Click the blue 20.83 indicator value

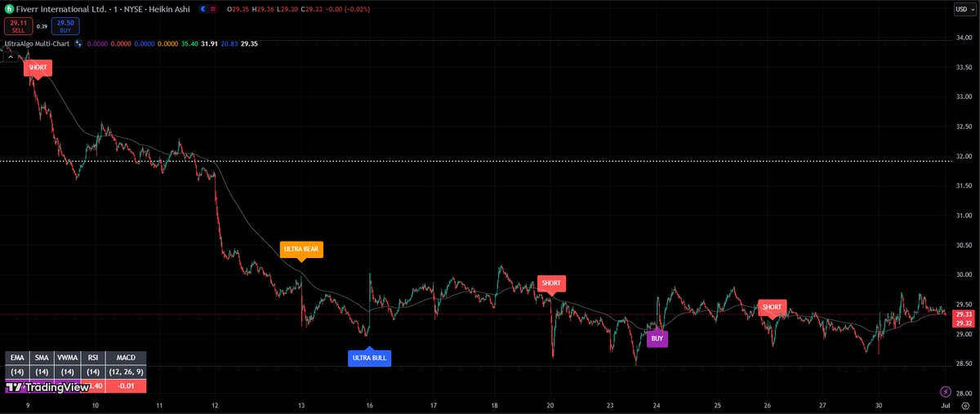coord(229,43)
